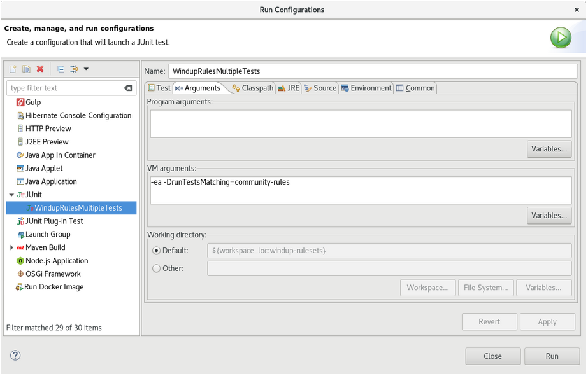Open the Environment tab

[x=366, y=88]
